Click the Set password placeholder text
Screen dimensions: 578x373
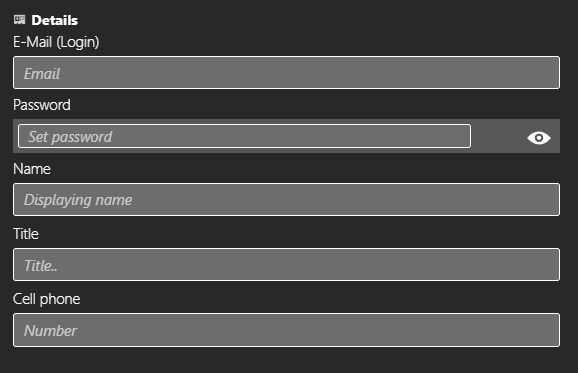(x=70, y=137)
